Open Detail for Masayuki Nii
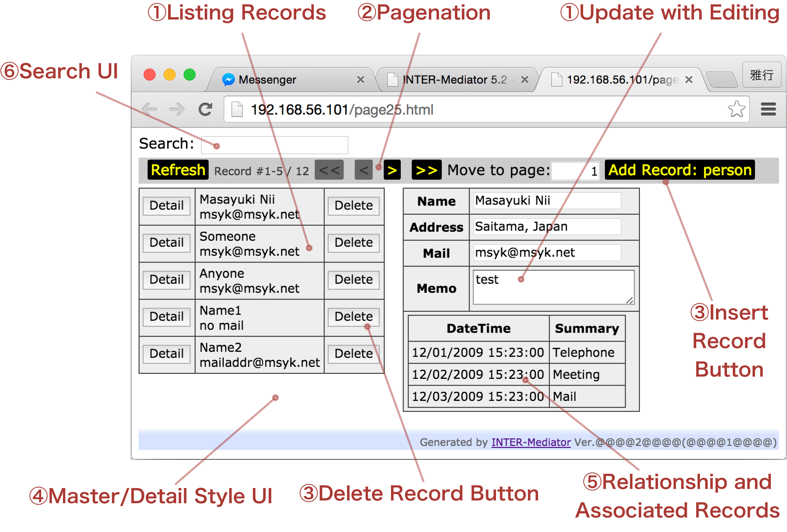This screenshot has height=532, width=787. pos(166,205)
